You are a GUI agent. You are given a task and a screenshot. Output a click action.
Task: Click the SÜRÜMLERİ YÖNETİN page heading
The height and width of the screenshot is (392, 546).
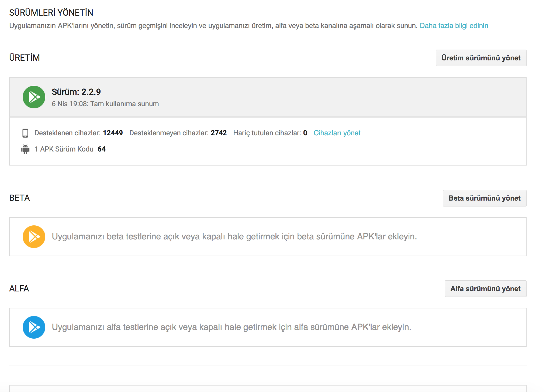pyautogui.click(x=51, y=13)
